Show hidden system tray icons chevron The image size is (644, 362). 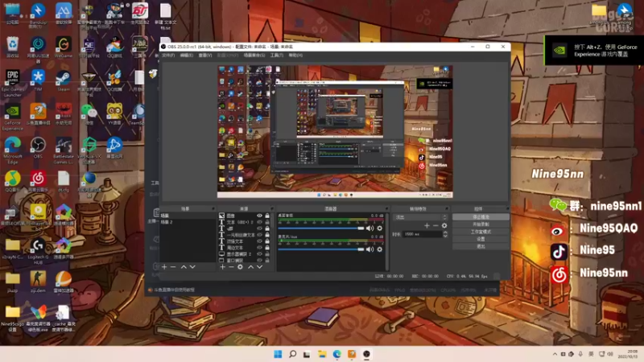click(555, 354)
